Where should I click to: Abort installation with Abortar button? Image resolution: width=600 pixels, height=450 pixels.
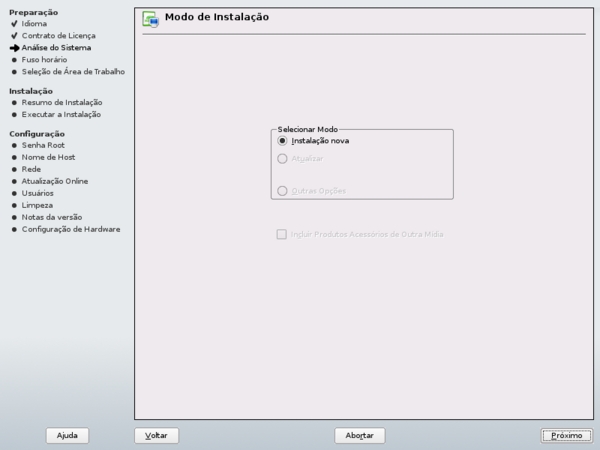coord(360,435)
